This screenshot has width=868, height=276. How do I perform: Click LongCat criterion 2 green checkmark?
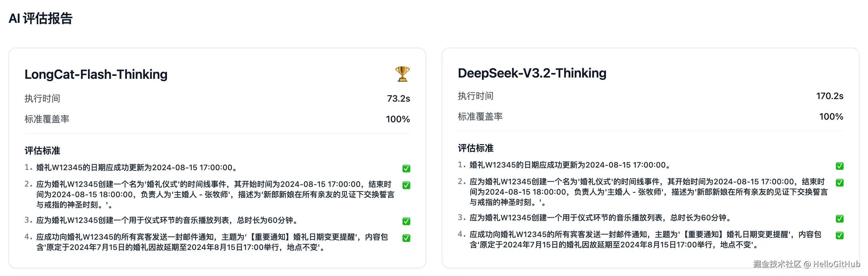coord(406,185)
